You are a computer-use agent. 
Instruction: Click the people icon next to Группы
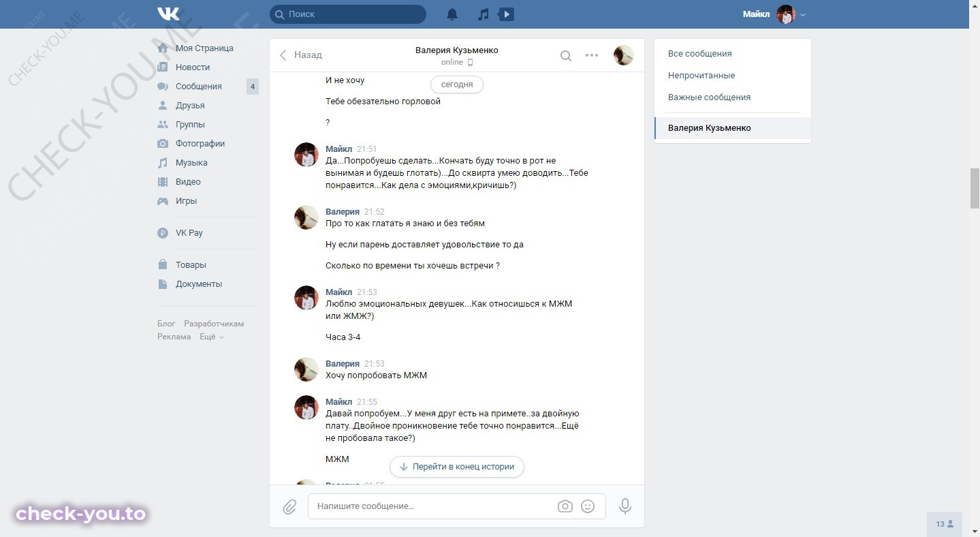pos(163,125)
